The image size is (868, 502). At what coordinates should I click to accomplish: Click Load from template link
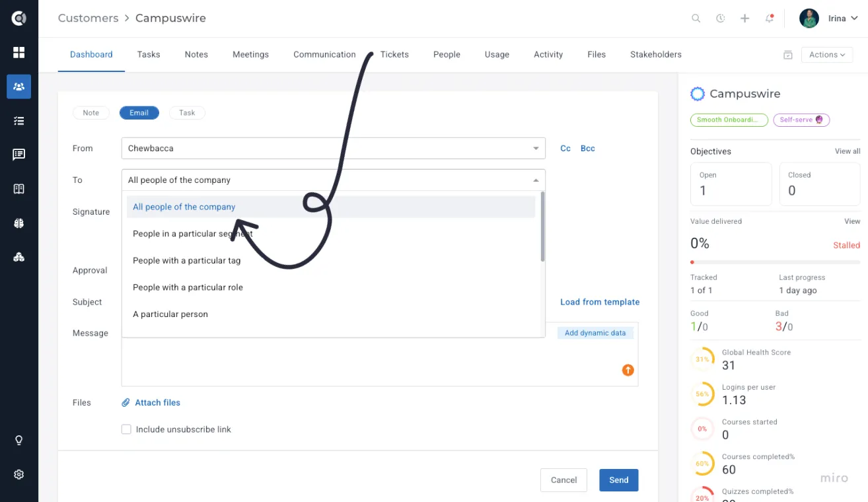600,302
